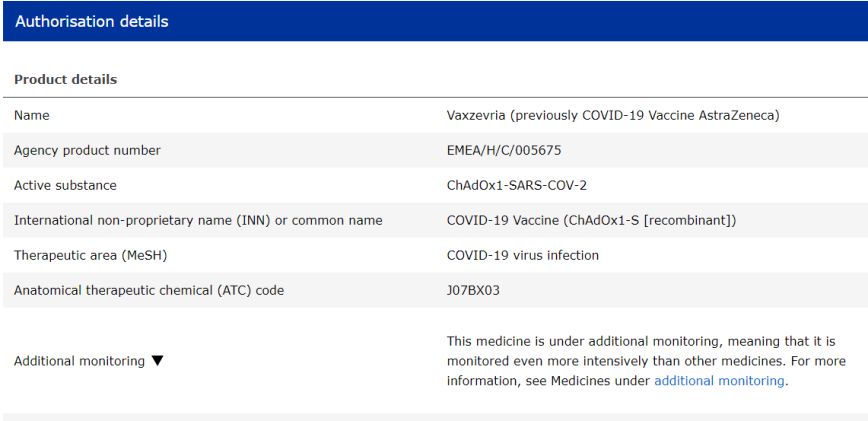Click the Agency product number label
The image size is (868, 421).
pos(87,150)
